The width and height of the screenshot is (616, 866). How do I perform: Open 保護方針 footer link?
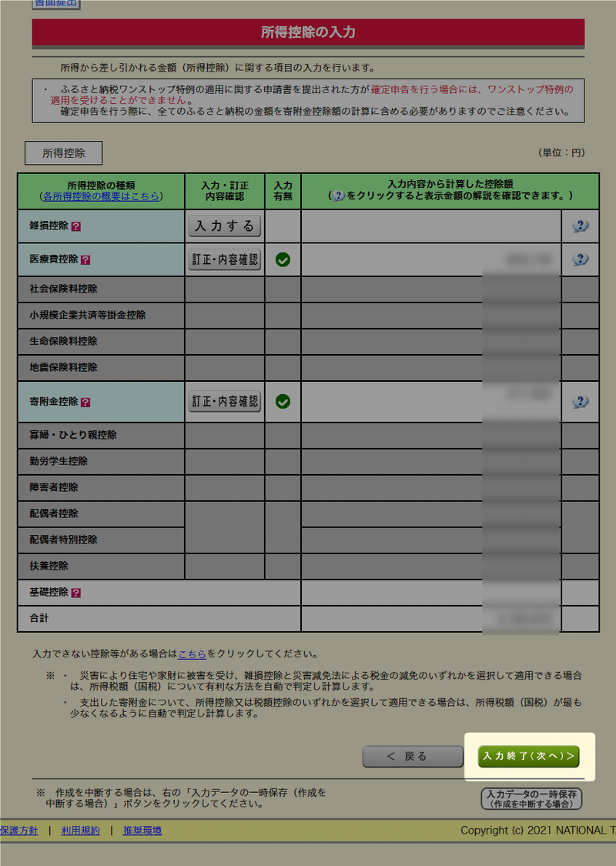pyautogui.click(x=18, y=831)
